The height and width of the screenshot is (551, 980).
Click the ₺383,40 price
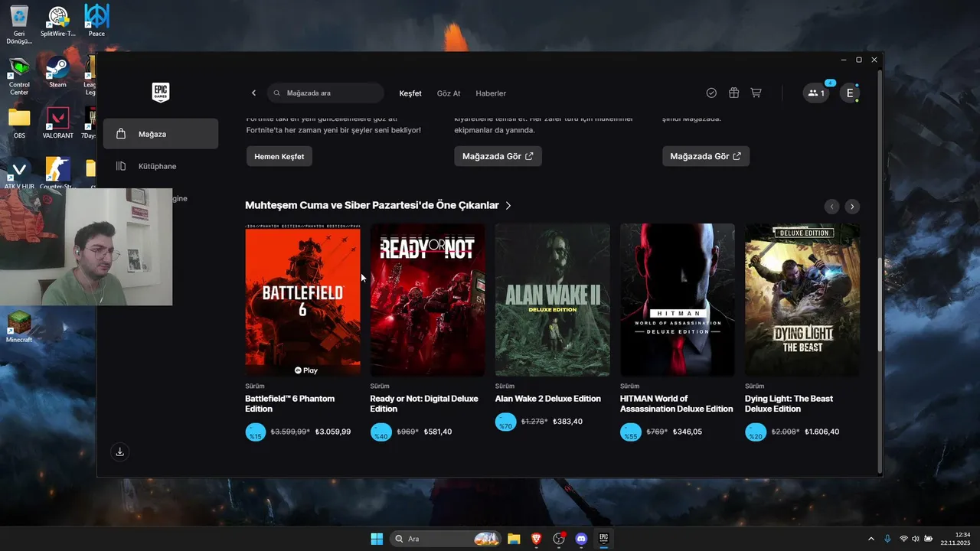pos(568,422)
